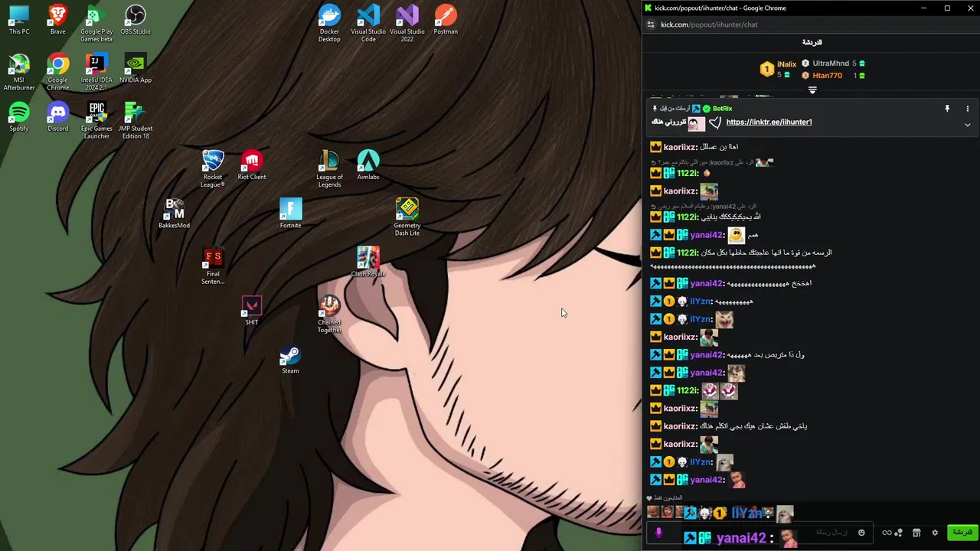
Task: Click Htan770 leaderboard name
Action: 827,75
